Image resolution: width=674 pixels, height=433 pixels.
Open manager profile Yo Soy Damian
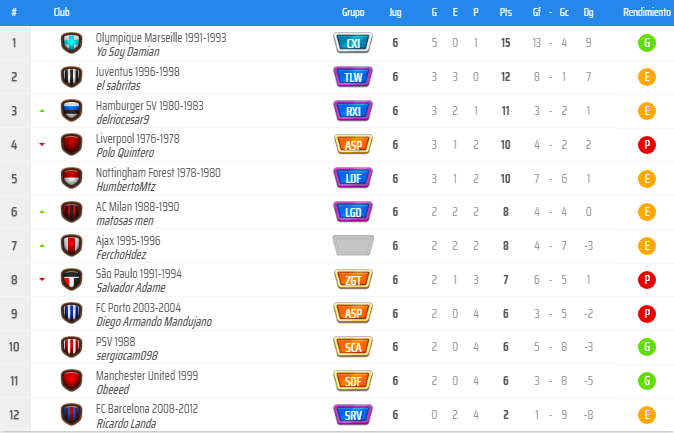129,51
